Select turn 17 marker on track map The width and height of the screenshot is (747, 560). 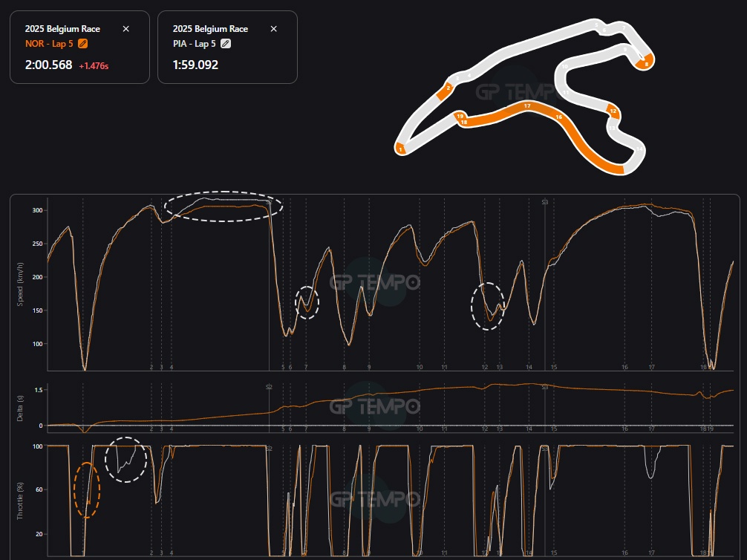pos(527,105)
